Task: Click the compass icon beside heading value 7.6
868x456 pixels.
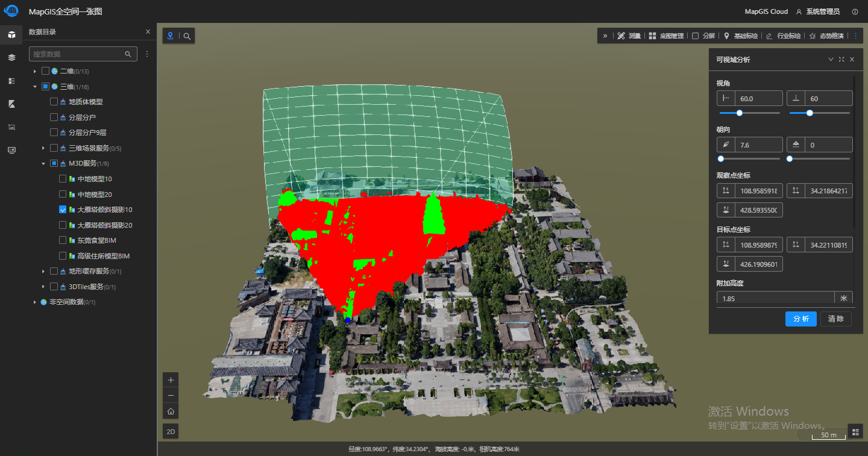Action: 726,145
